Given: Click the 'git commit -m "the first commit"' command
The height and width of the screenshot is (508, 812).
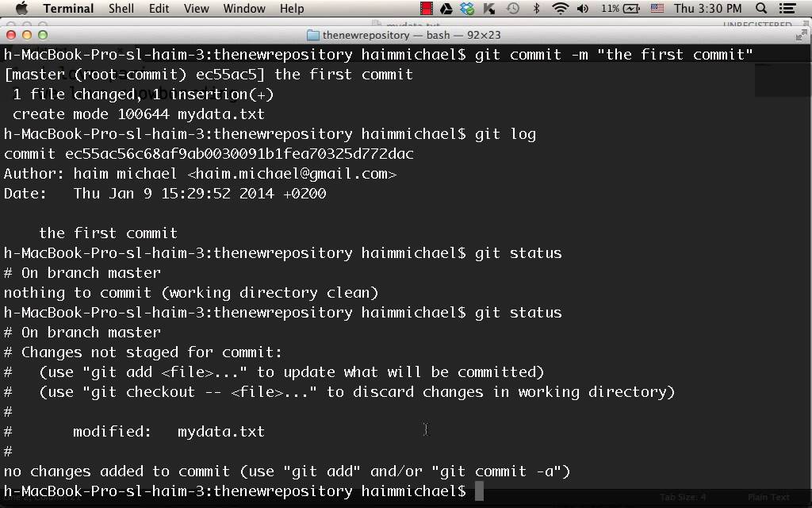Looking at the screenshot, I should tap(614, 55).
